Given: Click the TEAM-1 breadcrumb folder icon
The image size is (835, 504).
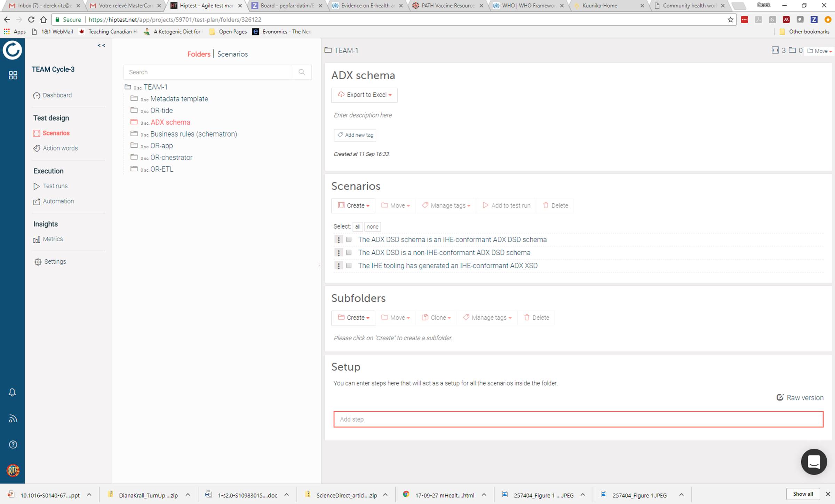Looking at the screenshot, I should tap(328, 50).
